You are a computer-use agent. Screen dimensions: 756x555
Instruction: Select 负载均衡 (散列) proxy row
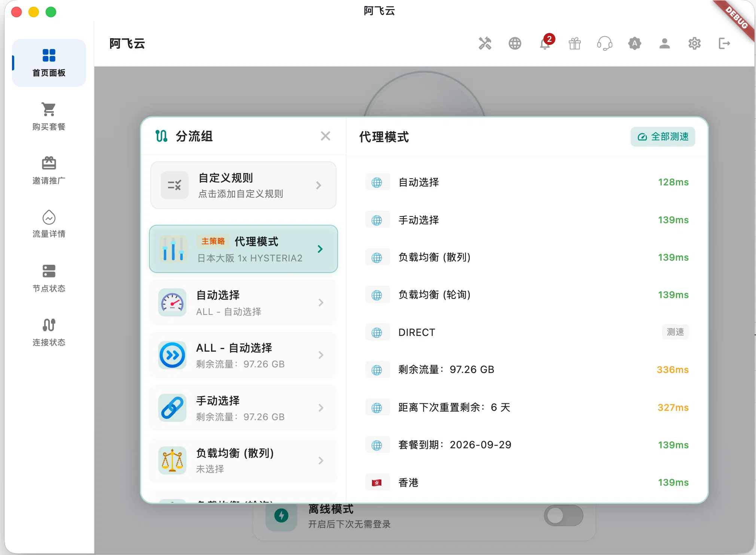527,257
